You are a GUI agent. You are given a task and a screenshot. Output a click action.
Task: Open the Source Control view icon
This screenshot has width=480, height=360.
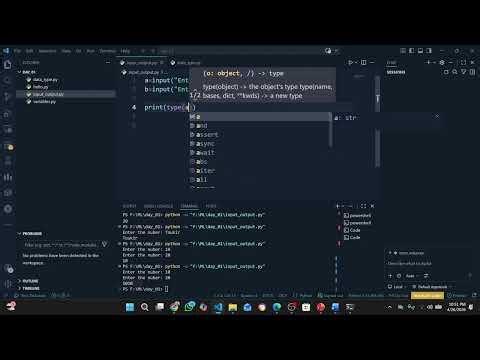(x=7, y=97)
